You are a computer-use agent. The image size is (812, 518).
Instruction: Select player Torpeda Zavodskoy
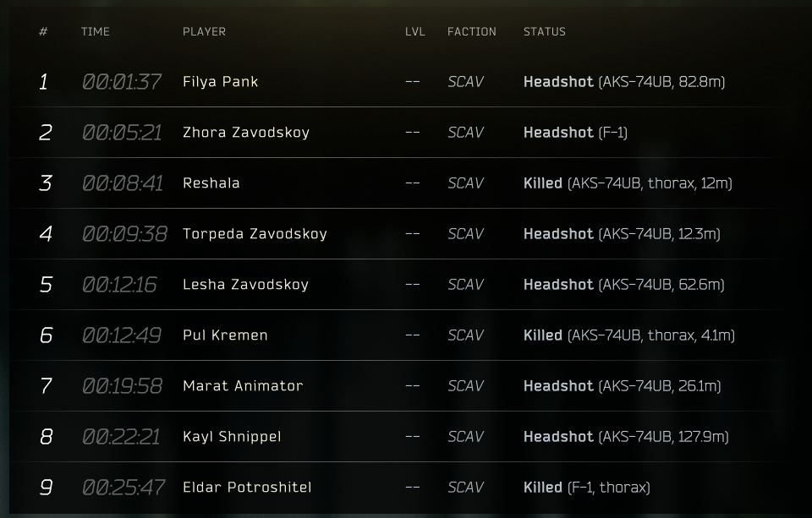[x=255, y=234]
